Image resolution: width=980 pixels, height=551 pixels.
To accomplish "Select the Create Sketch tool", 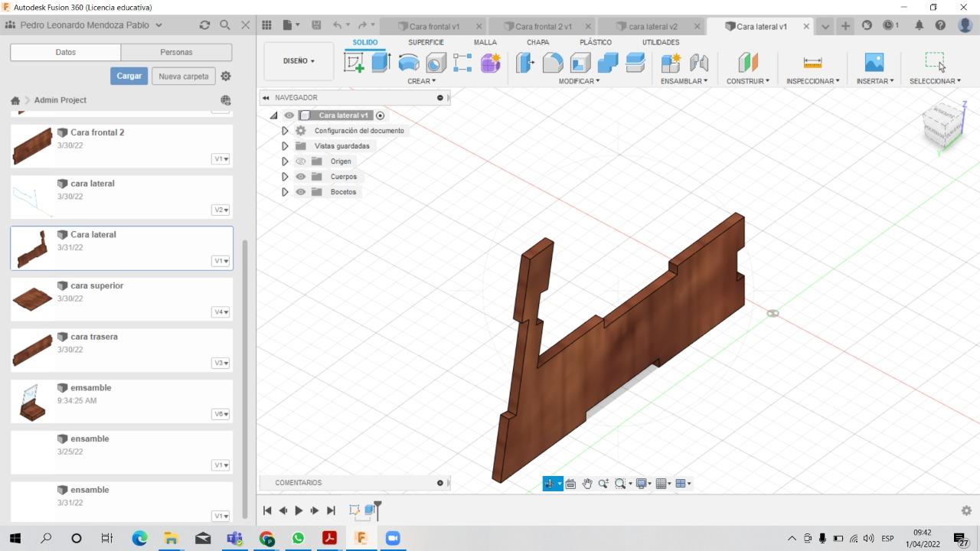I will 354,63.
